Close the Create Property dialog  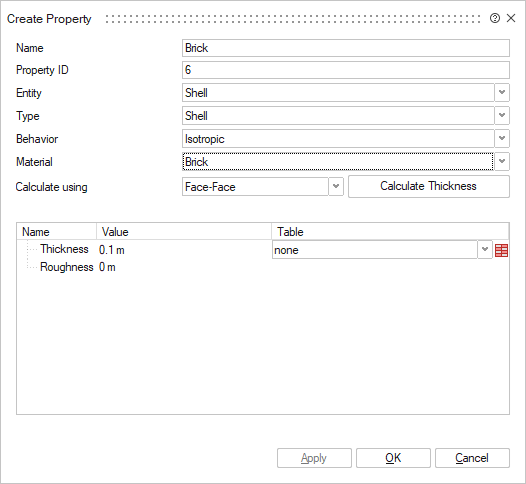click(x=511, y=18)
